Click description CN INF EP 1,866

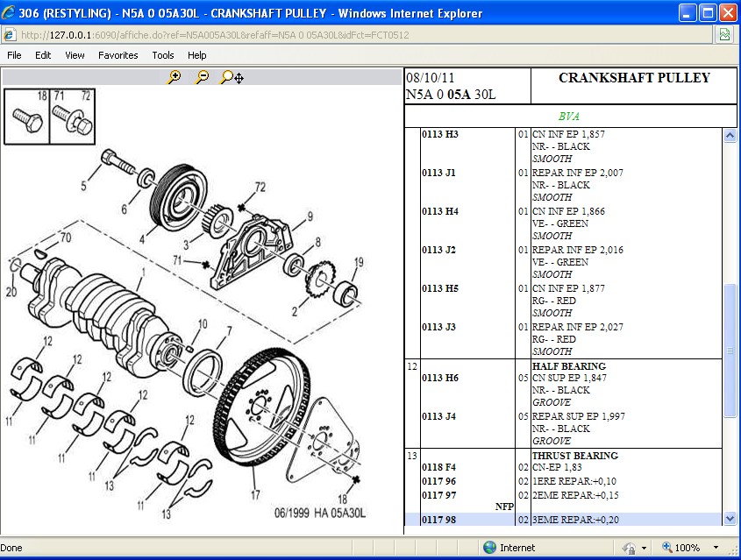tap(568, 211)
